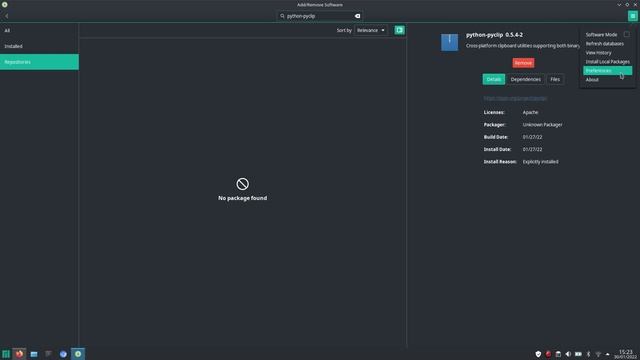Screen dimensions: 640x360
Task: Expand hidden system tray icons
Action: (607, 354)
